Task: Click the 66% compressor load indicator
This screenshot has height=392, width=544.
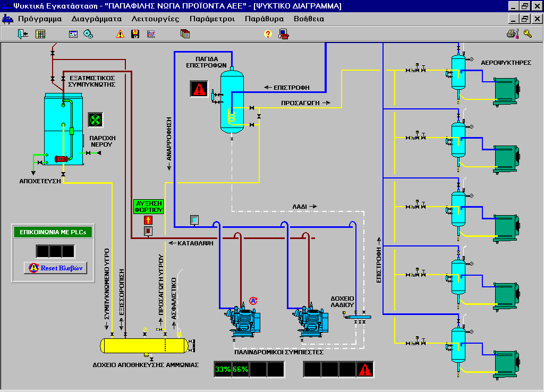Action: pyautogui.click(x=240, y=369)
